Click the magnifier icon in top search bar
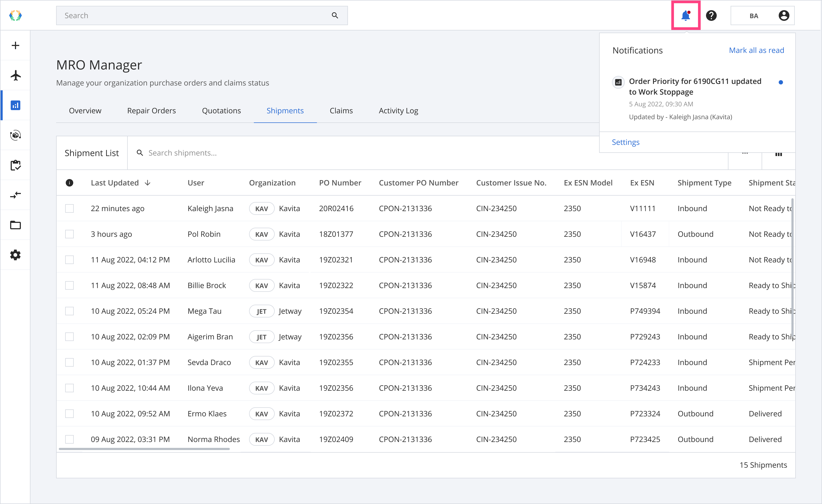The image size is (822, 504). pos(335,15)
